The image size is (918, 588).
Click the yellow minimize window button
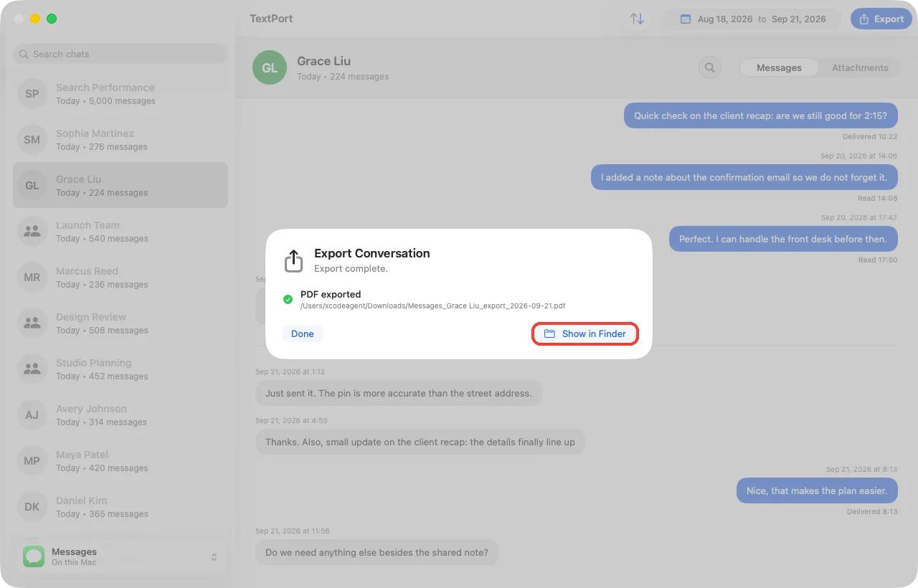pos(35,19)
